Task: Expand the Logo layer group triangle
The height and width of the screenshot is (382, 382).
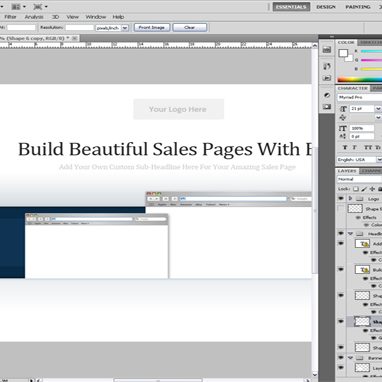Action: coord(350,198)
